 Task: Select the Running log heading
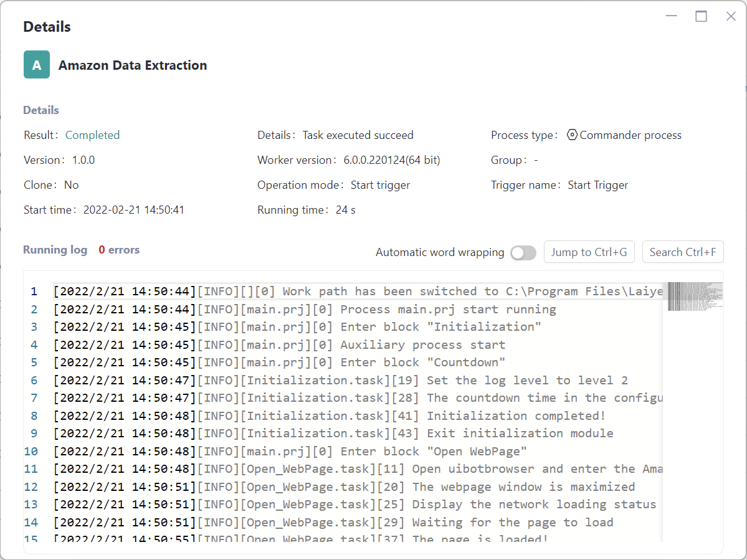coord(55,250)
